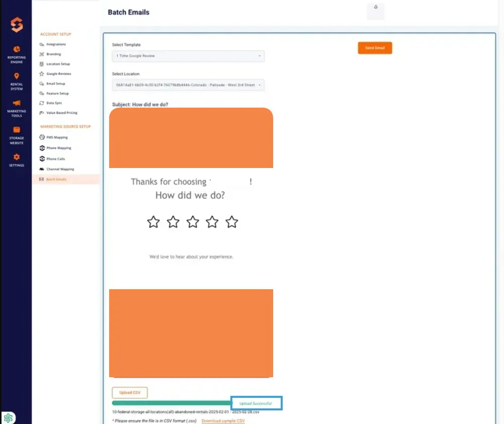Open the Reporting Engine section
The height and width of the screenshot is (424, 504).
[17, 54]
